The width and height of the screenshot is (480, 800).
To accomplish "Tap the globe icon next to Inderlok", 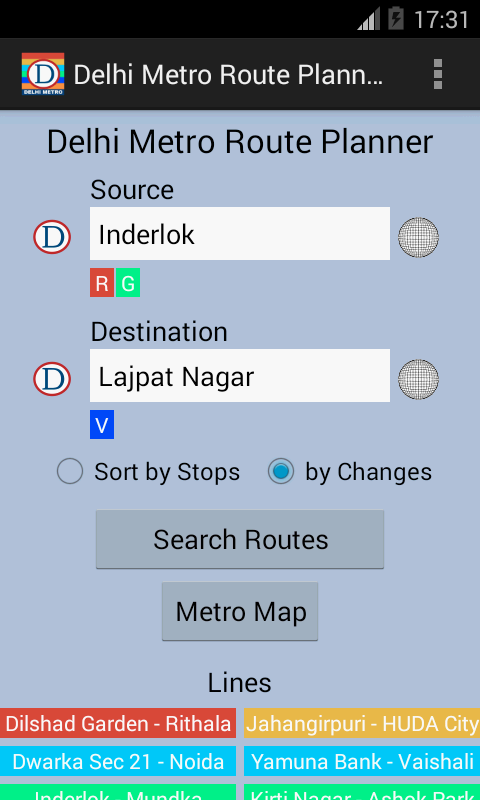I will click(x=418, y=237).
